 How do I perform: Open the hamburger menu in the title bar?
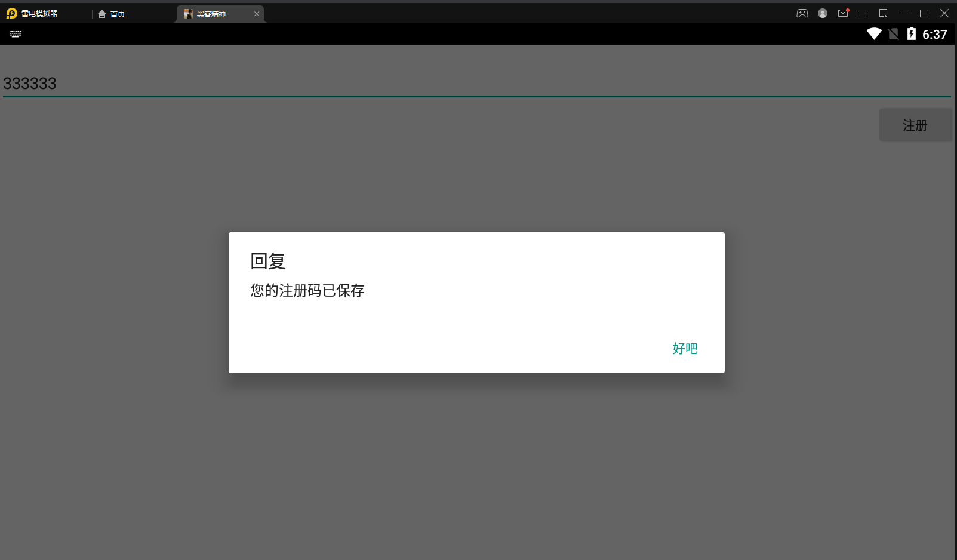863,13
